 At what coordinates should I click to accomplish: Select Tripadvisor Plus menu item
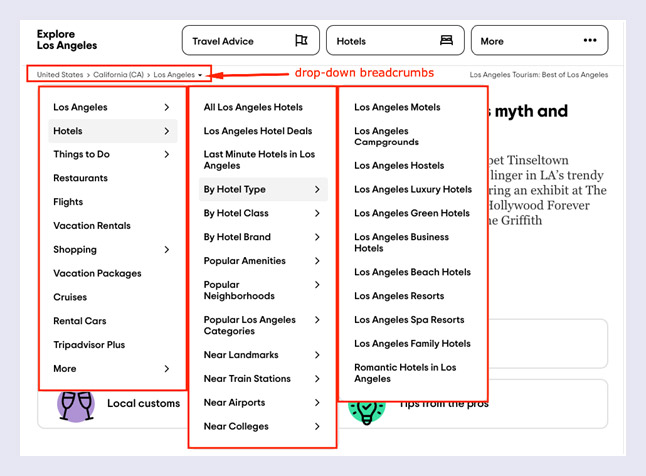pos(89,345)
